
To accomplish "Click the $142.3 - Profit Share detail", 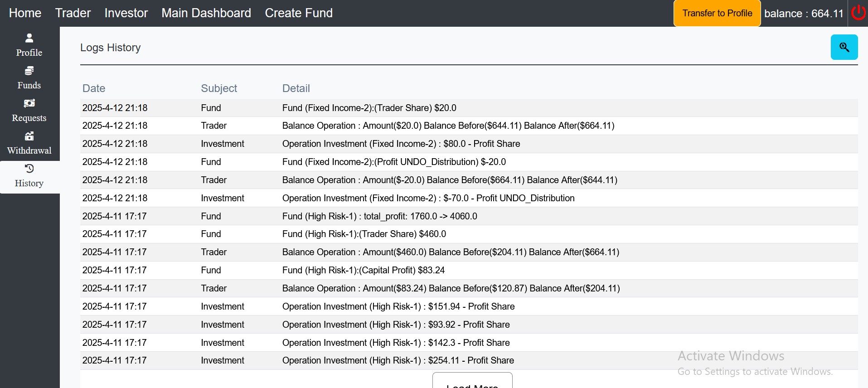I will pyautogui.click(x=396, y=343).
